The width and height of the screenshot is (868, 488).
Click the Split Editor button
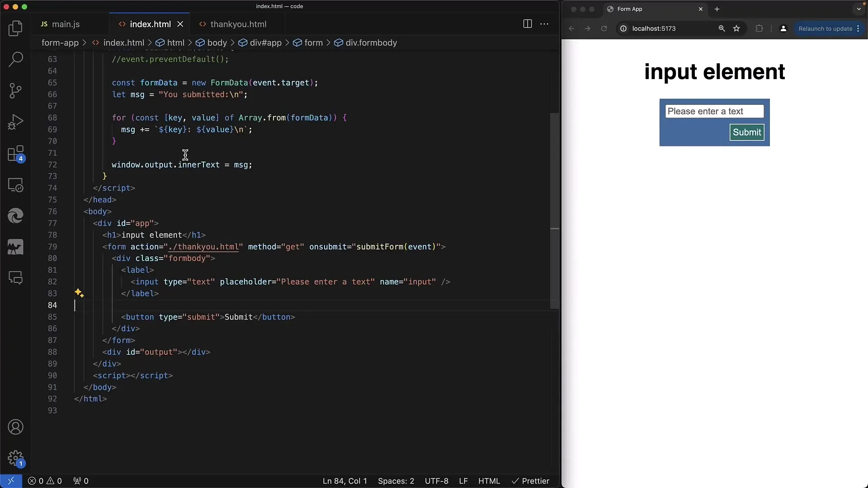pos(527,23)
